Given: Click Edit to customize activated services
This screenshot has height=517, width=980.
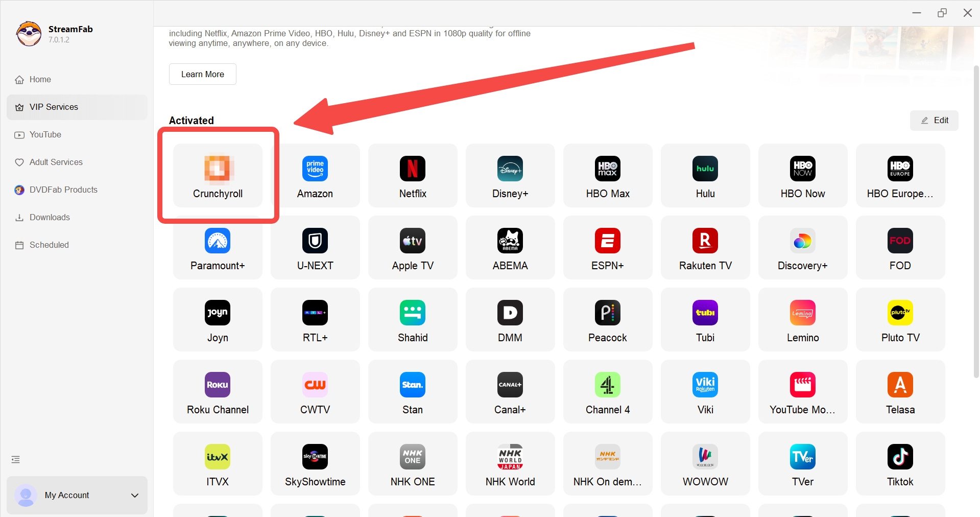Looking at the screenshot, I should pyautogui.click(x=935, y=120).
